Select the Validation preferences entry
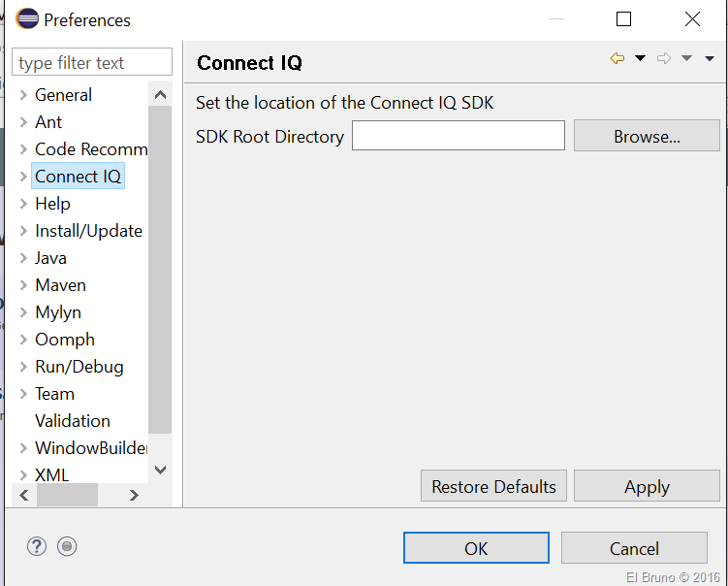 point(73,421)
